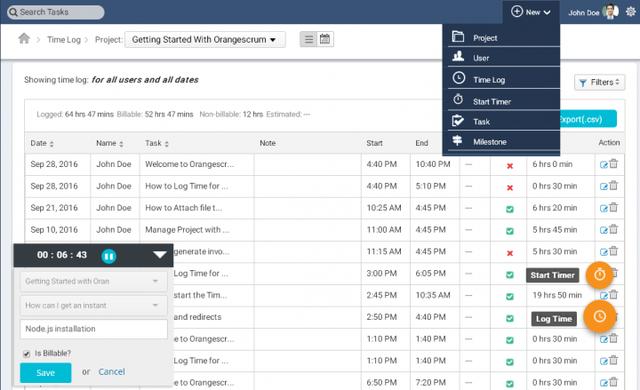
Task: Expand the Filters dropdown
Action: 599,82
